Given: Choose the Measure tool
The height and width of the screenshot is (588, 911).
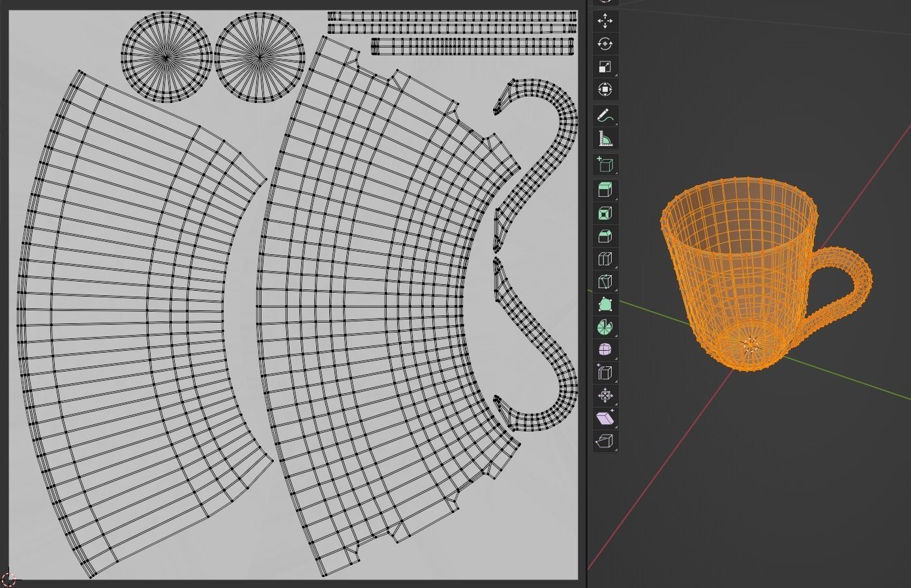Looking at the screenshot, I should 605,139.
